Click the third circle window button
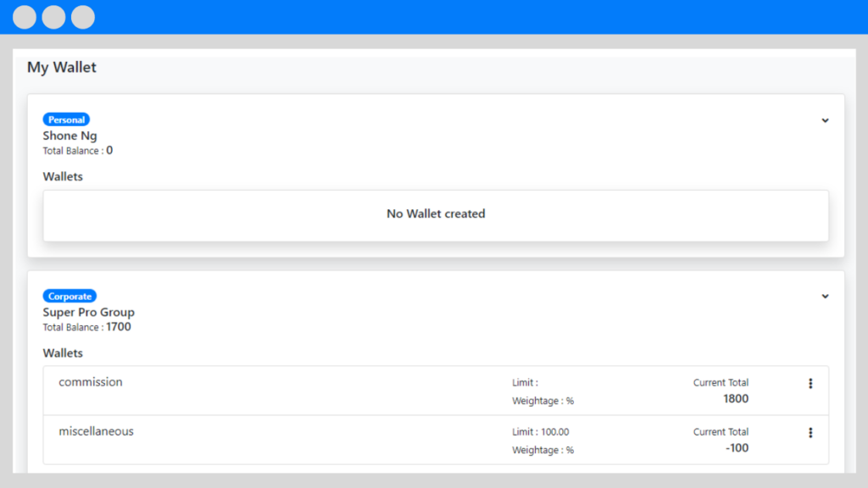The image size is (868, 488). click(x=83, y=17)
